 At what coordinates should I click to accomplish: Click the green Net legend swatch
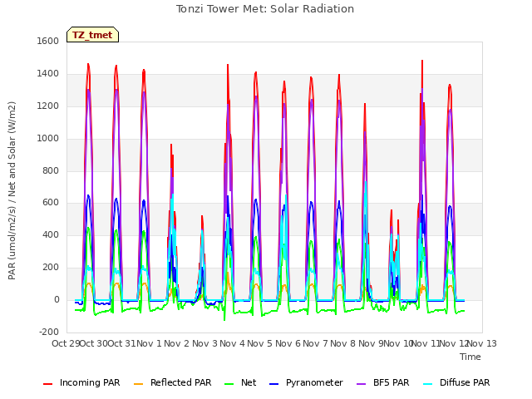229,384
